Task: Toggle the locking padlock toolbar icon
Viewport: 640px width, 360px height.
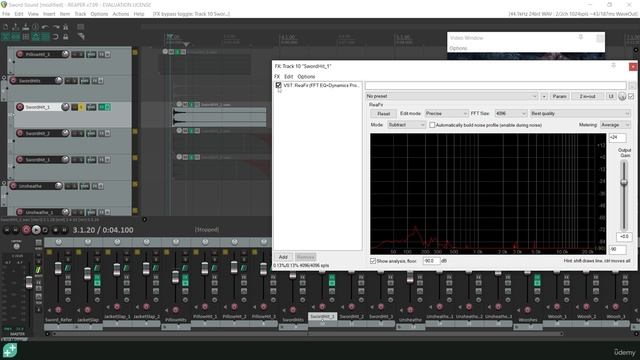Action: 65,37
